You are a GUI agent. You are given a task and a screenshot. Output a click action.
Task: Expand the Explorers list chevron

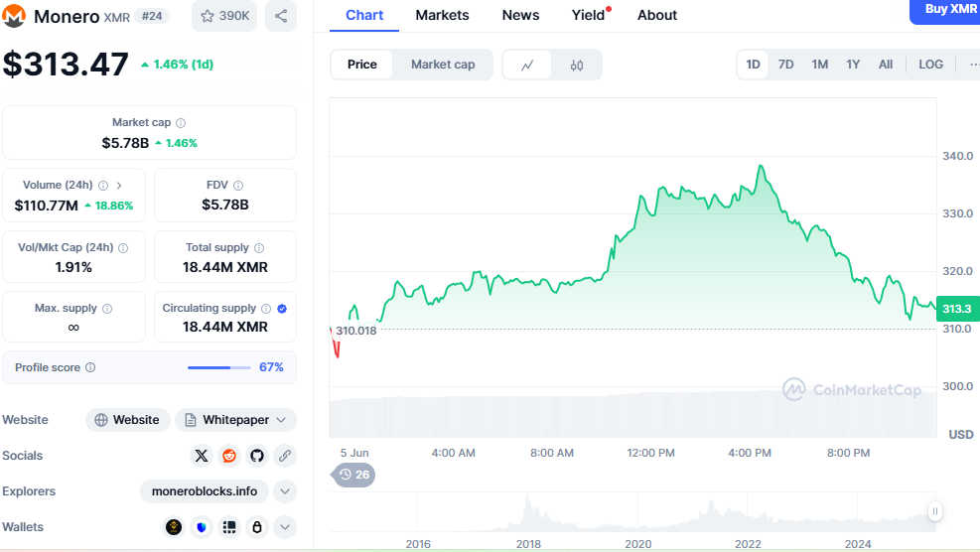[284, 491]
